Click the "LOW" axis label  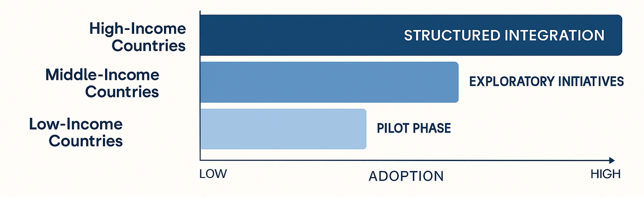click(212, 174)
